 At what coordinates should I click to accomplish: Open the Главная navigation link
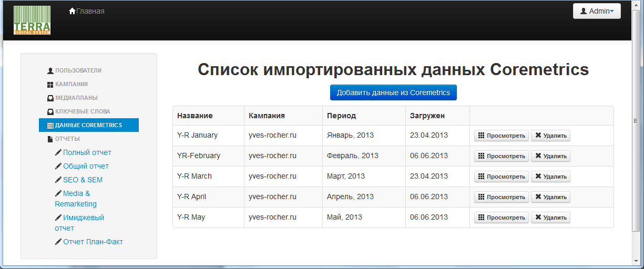(90, 11)
